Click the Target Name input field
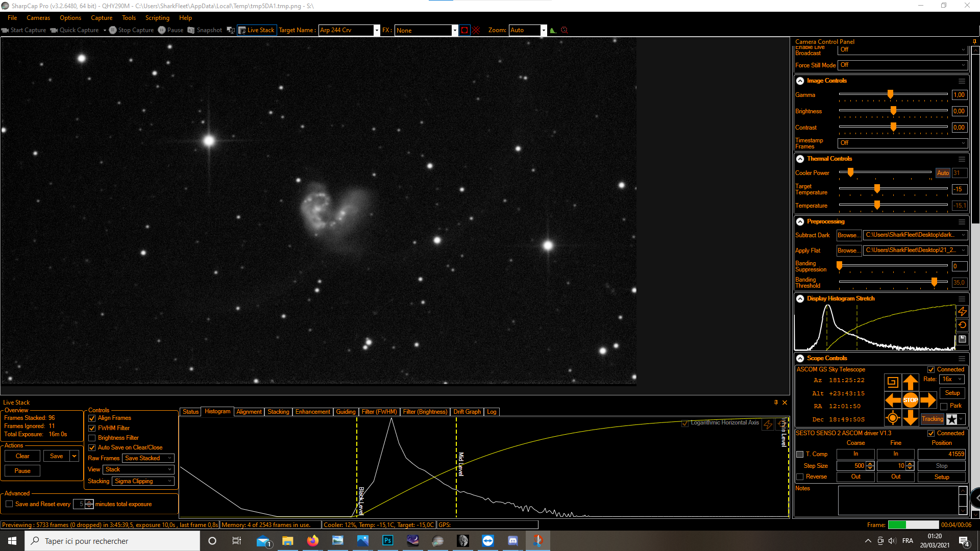This screenshot has height=551, width=980. pos(346,30)
